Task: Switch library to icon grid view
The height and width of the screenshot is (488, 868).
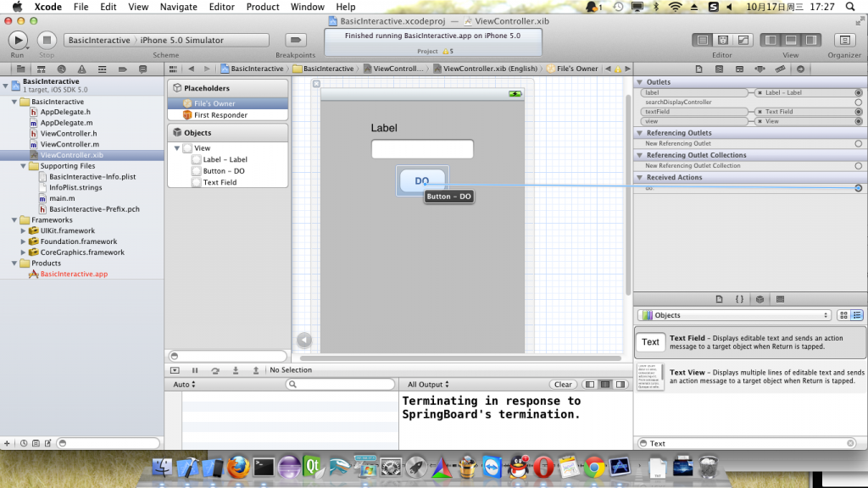Action: coord(843,315)
